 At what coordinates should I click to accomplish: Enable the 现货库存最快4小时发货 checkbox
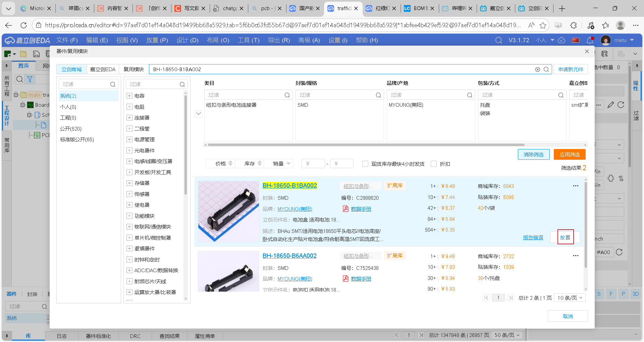pos(365,164)
